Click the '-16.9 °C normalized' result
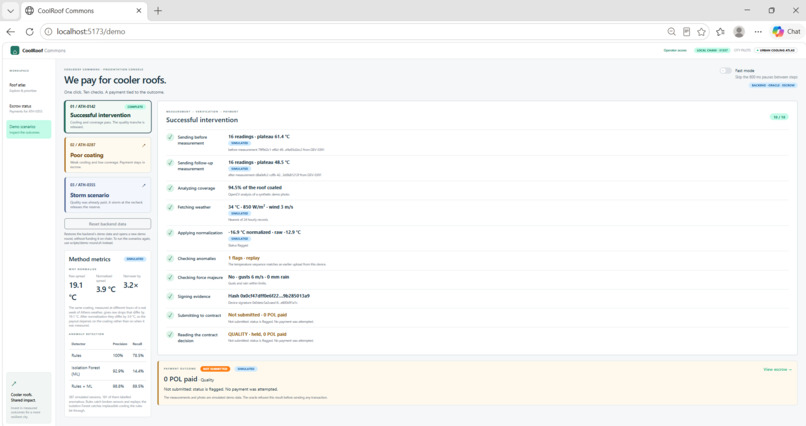This screenshot has width=806, height=426. click(265, 232)
